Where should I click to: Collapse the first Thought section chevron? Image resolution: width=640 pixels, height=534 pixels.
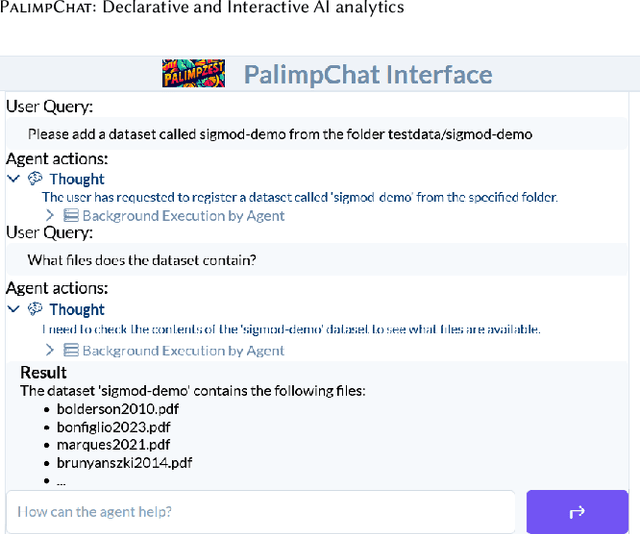pos(13,179)
